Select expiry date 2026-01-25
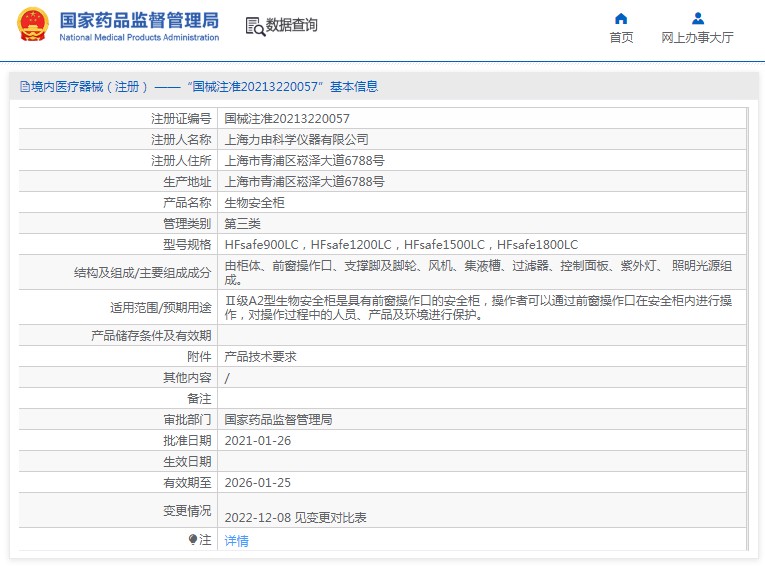 (258, 483)
